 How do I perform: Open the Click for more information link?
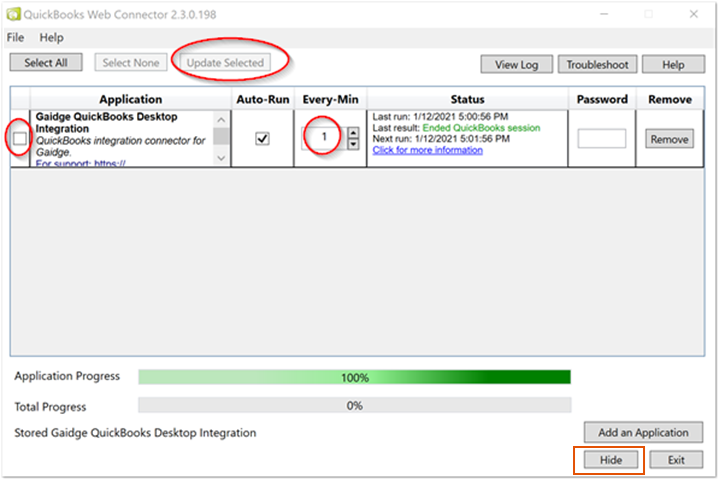pos(427,150)
